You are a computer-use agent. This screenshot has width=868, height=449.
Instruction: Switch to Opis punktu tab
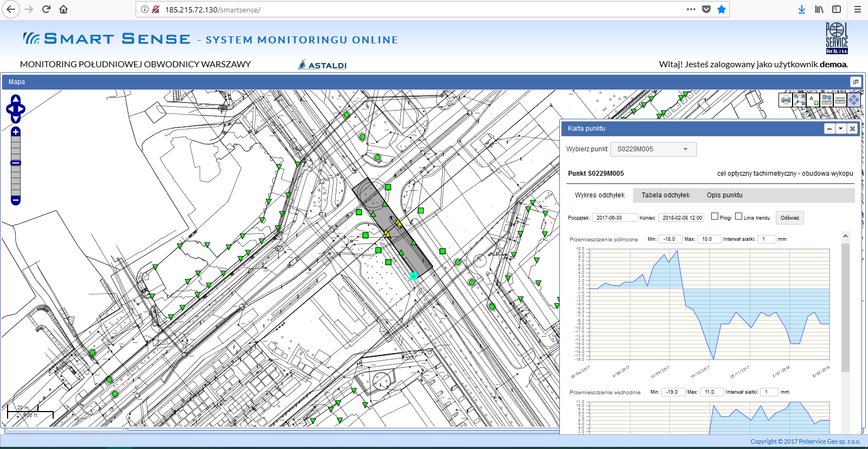(724, 195)
